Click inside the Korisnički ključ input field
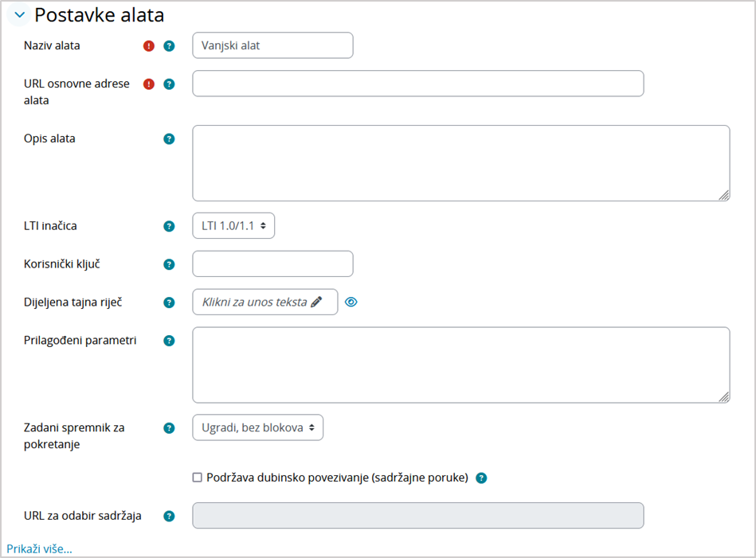756x558 pixels. coord(272,263)
